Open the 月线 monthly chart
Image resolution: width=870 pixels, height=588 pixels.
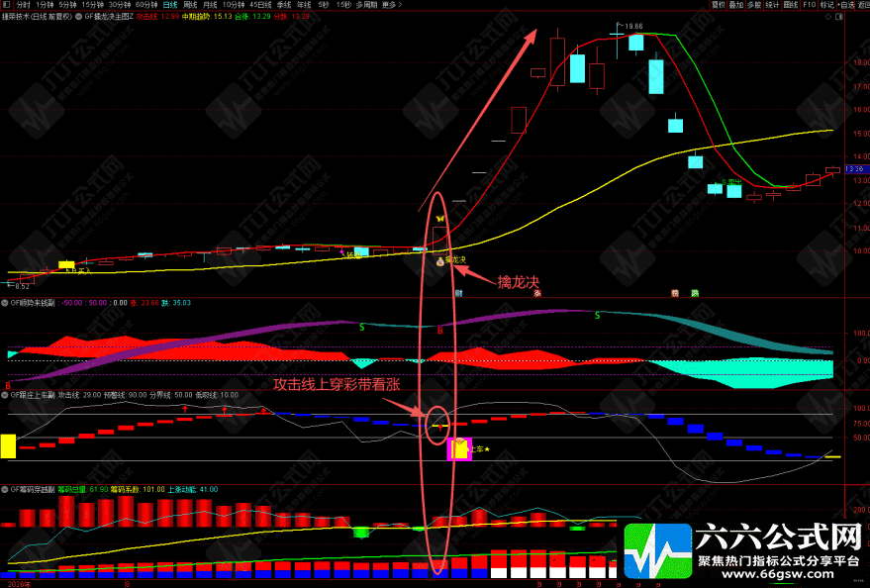pos(210,4)
